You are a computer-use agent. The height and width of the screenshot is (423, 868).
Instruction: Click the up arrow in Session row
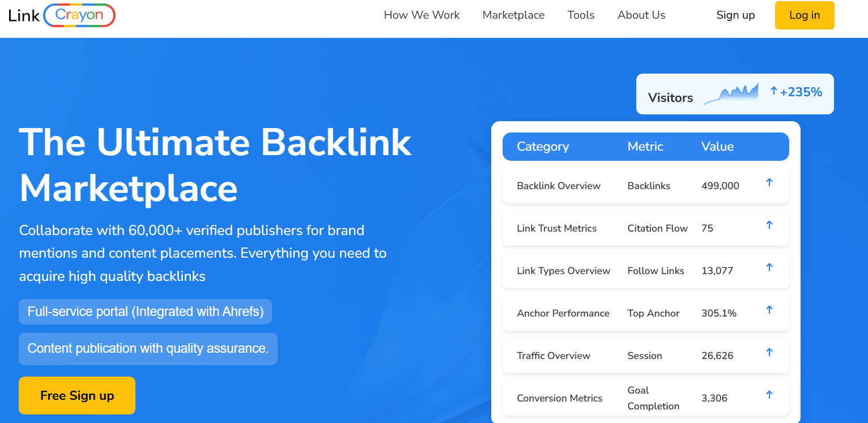click(x=769, y=352)
